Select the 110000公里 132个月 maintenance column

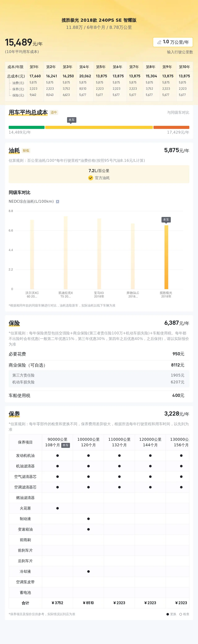(x=119, y=442)
